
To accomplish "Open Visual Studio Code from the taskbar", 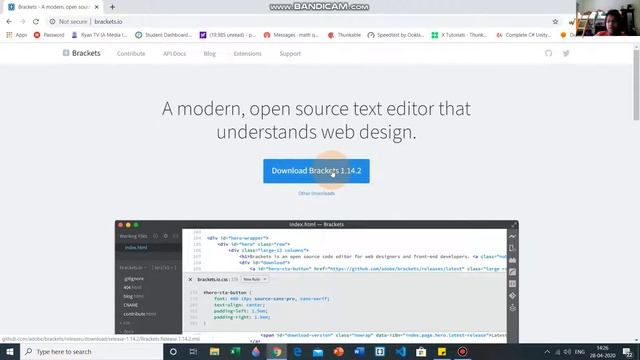I will click(400, 351).
